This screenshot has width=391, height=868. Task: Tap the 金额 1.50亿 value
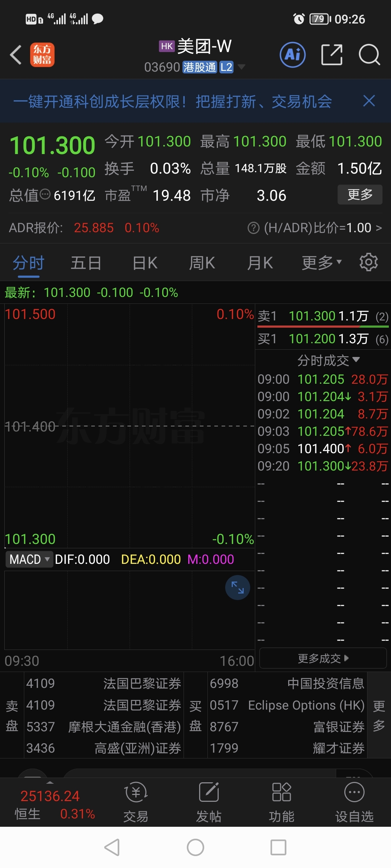coord(360,169)
